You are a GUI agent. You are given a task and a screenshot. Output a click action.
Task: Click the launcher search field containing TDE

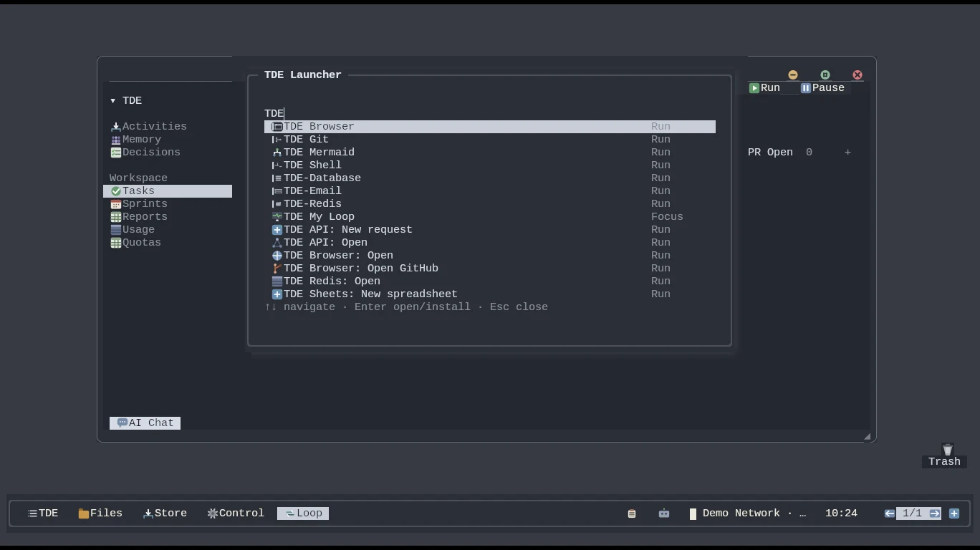(490, 114)
